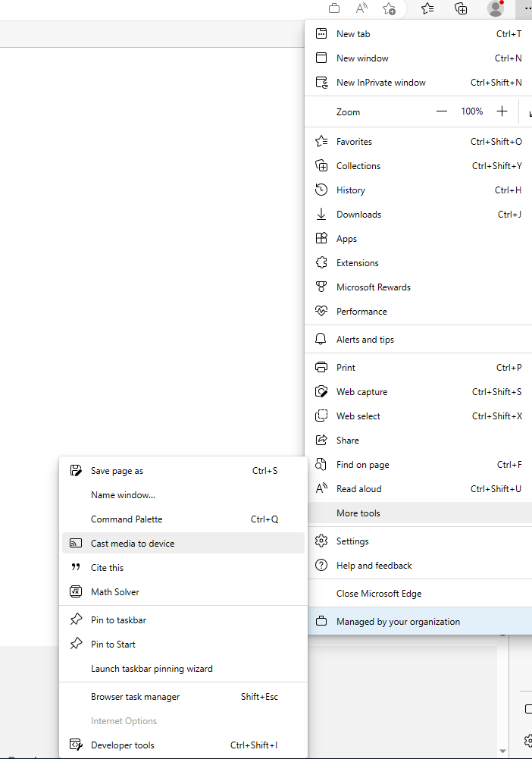Click Add this page to favorites star
The image size is (532, 759).
coord(389,8)
